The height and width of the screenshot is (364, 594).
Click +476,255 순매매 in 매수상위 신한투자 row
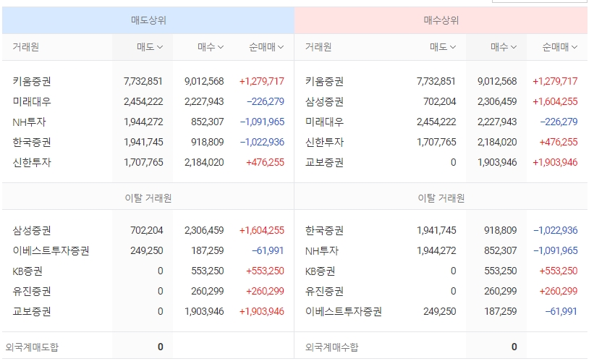559,142
